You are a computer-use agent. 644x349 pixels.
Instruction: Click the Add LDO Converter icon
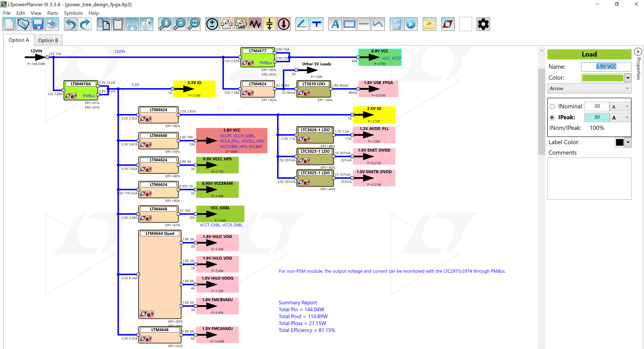240,24
